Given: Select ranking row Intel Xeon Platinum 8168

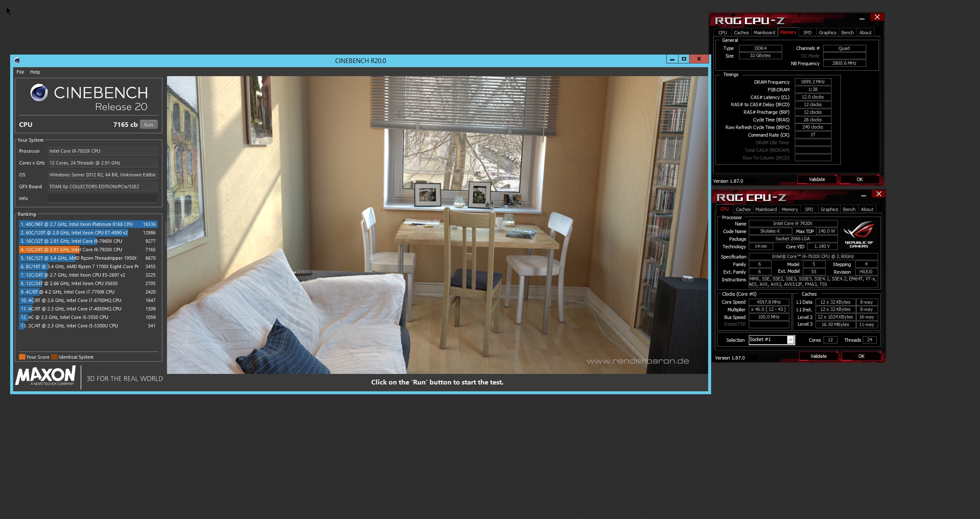Looking at the screenshot, I should pos(88,224).
